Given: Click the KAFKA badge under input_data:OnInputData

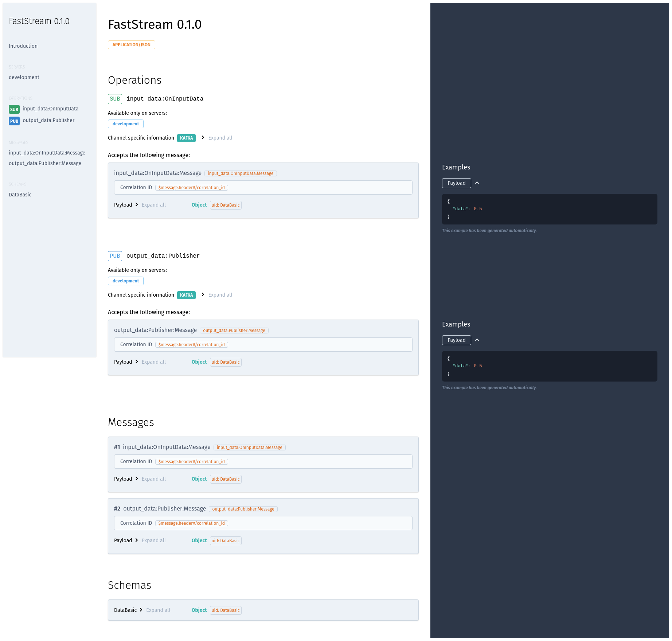Looking at the screenshot, I should (x=186, y=138).
